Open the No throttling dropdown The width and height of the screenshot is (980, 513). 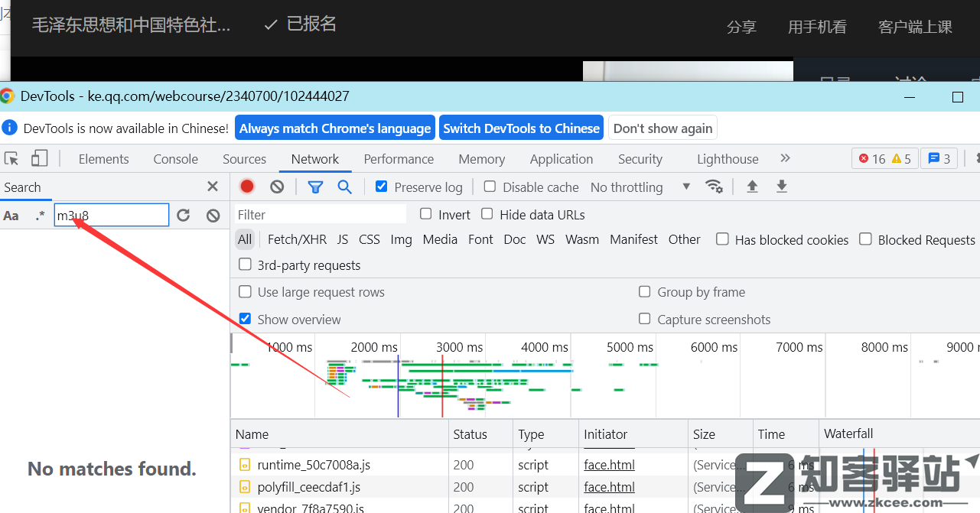point(640,187)
